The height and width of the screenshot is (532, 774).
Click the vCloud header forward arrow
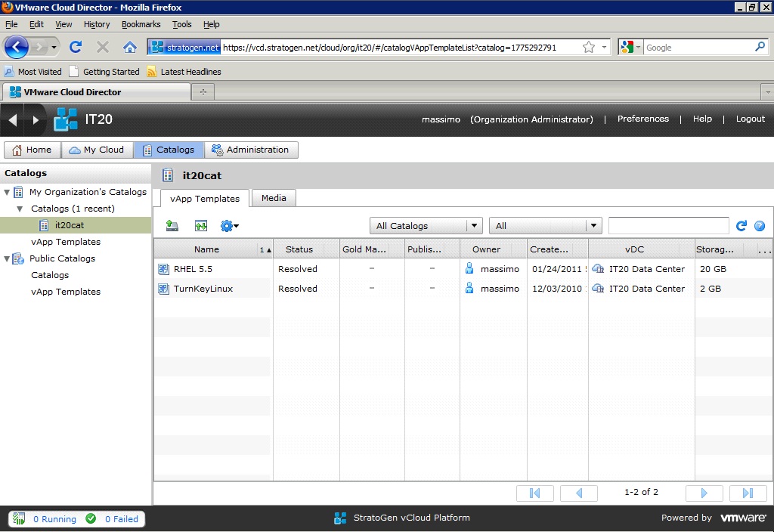(x=35, y=119)
